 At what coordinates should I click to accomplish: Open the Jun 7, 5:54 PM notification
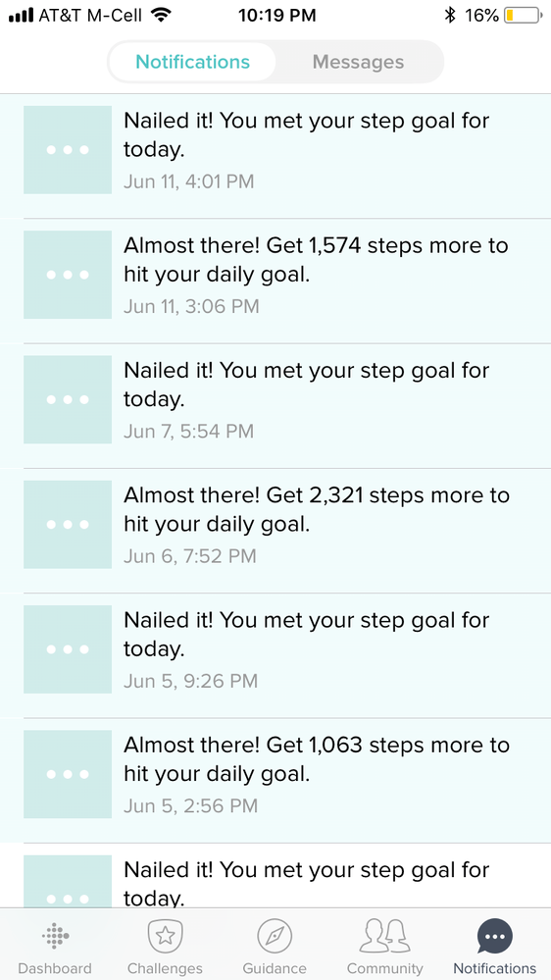coord(275,405)
